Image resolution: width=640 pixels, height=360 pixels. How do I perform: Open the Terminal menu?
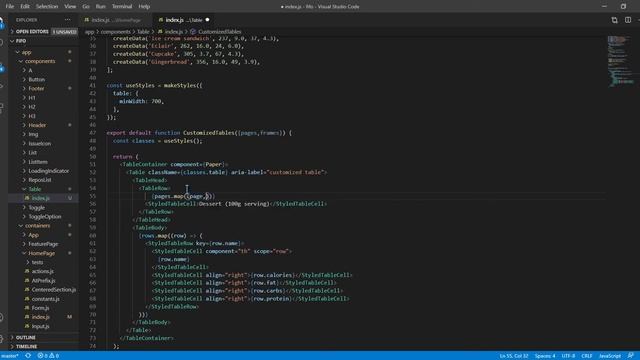[x=122, y=7]
